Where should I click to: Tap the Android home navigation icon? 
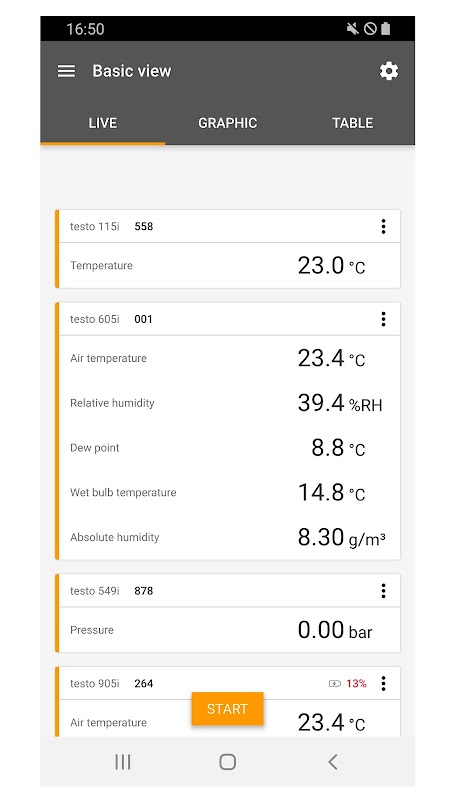click(x=228, y=762)
